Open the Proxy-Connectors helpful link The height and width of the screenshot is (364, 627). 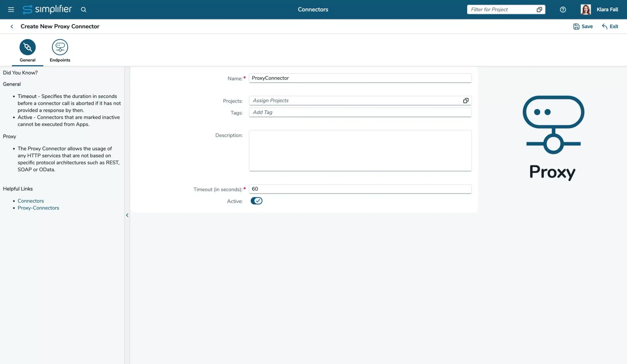point(38,208)
